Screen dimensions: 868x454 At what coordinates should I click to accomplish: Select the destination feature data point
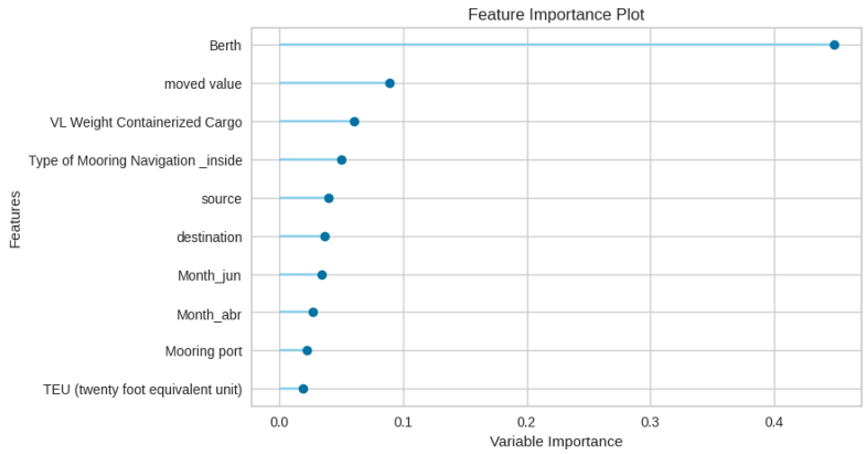325,237
